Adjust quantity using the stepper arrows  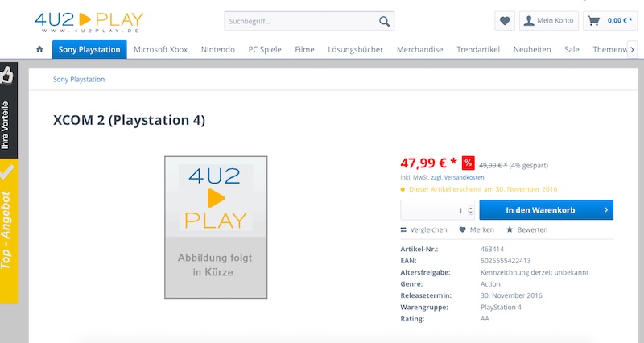[x=471, y=210]
